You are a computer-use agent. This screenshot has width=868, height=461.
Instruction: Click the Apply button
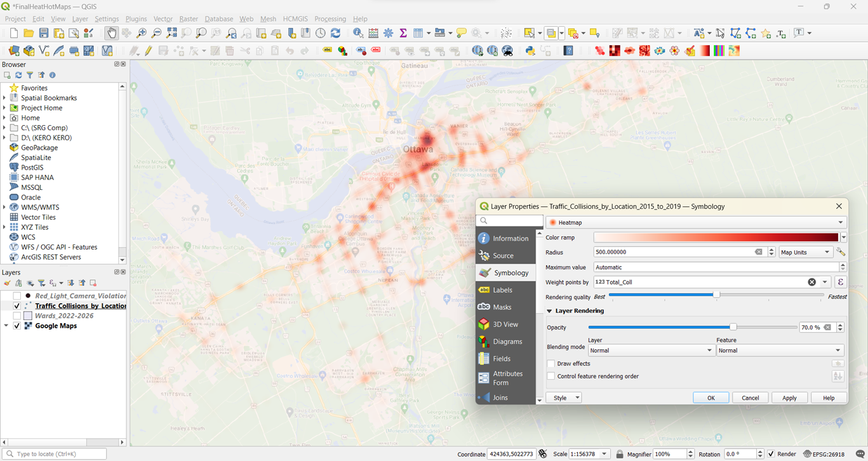coord(789,398)
